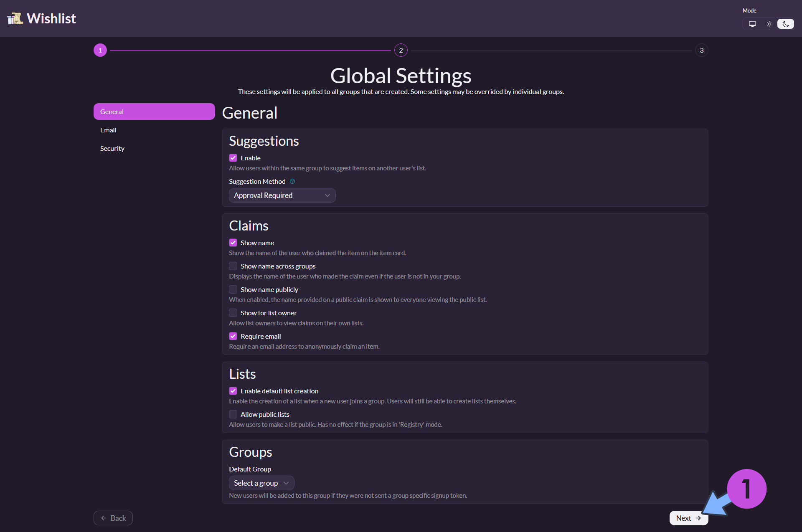Select the light mode sun icon
802x532 pixels.
click(x=769, y=24)
